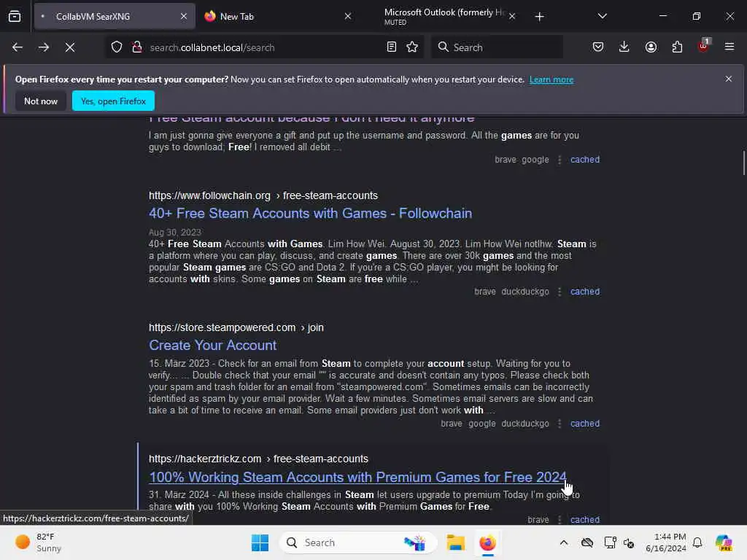The image size is (747, 560).
Task: Click the followchain.org result URL text
Action: [x=263, y=195]
